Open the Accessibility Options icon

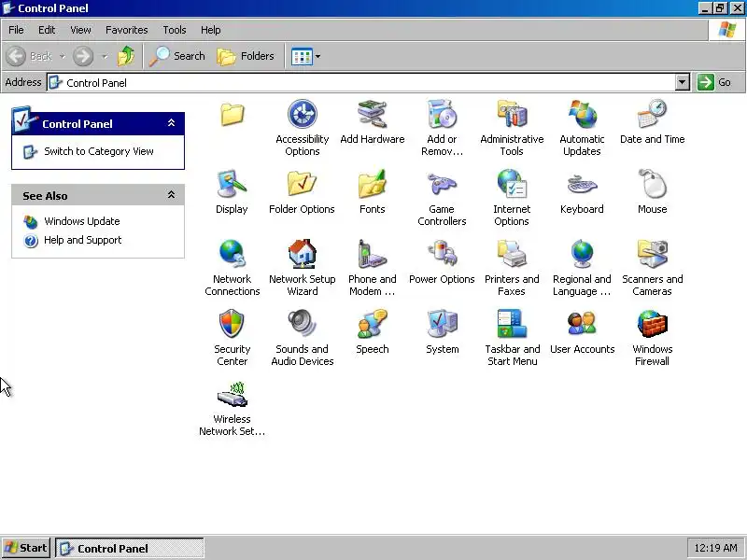click(x=302, y=114)
